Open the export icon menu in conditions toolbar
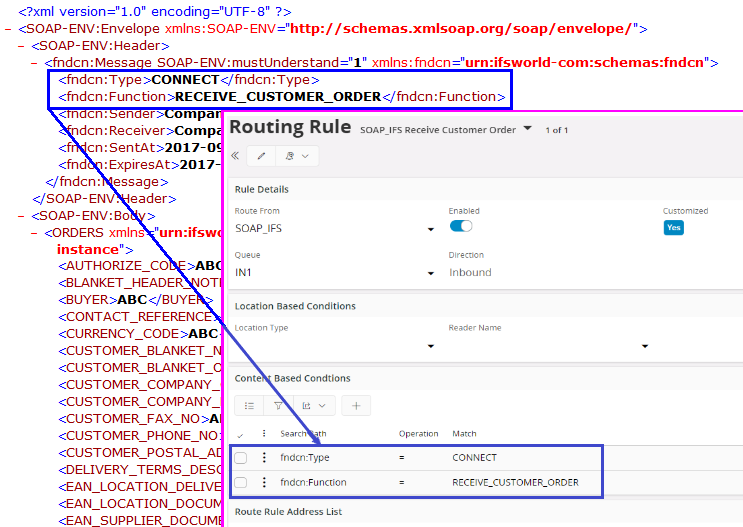This screenshot has height=527, width=743. 312,405
